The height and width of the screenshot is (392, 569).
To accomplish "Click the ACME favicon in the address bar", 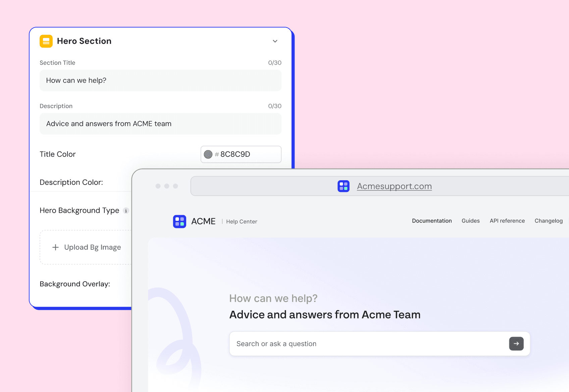I will click(x=343, y=186).
